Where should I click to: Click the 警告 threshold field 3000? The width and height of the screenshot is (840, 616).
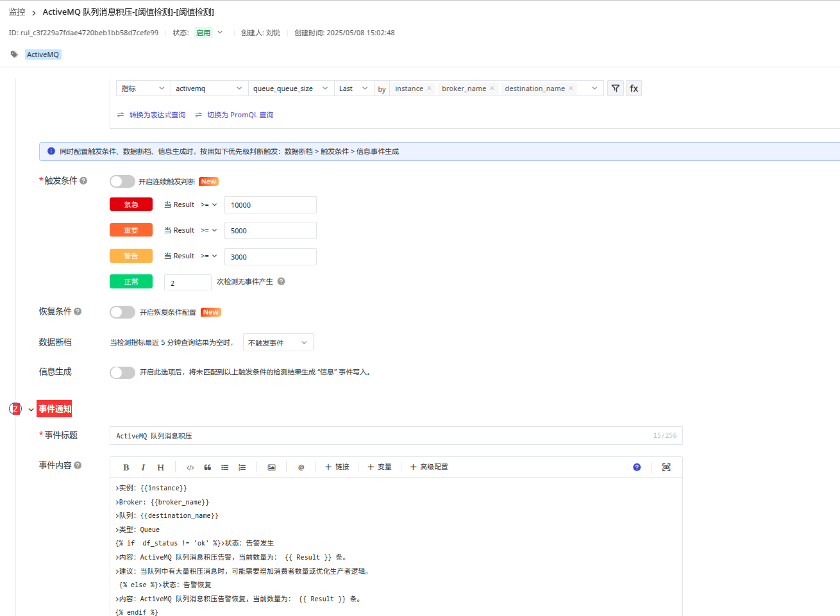point(271,256)
